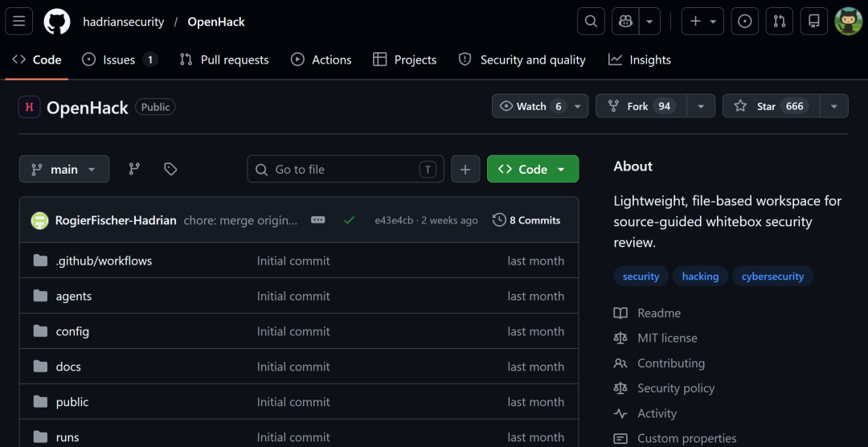Open the agents folder

(x=74, y=297)
